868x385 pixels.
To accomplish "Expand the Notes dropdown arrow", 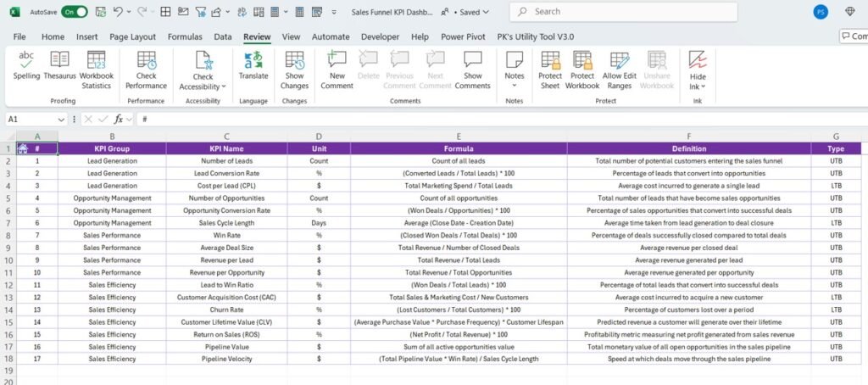I will tap(515, 86).
